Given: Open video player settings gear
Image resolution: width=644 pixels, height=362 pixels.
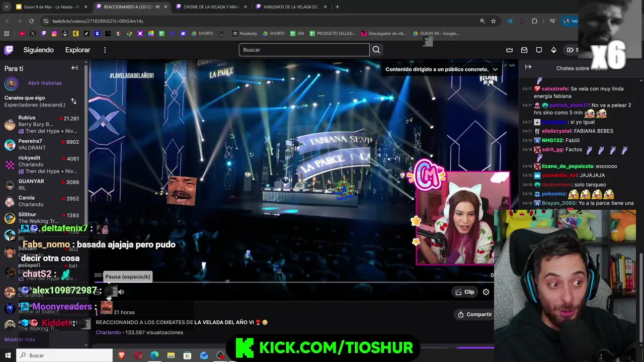Looking at the screenshot, I should click(x=486, y=292).
